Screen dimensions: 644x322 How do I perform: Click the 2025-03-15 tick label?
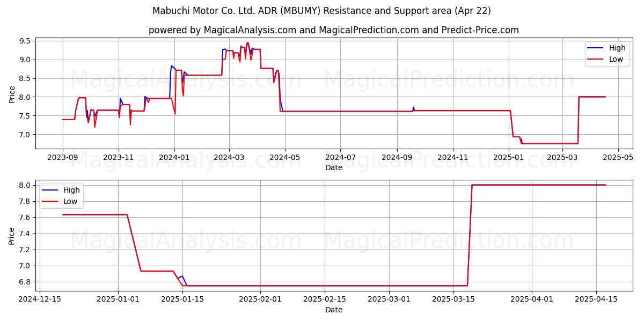pyautogui.click(x=452, y=299)
